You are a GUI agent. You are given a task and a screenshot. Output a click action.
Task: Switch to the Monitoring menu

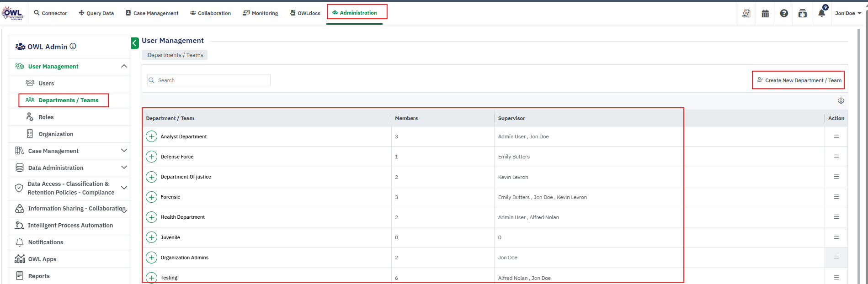click(x=260, y=13)
